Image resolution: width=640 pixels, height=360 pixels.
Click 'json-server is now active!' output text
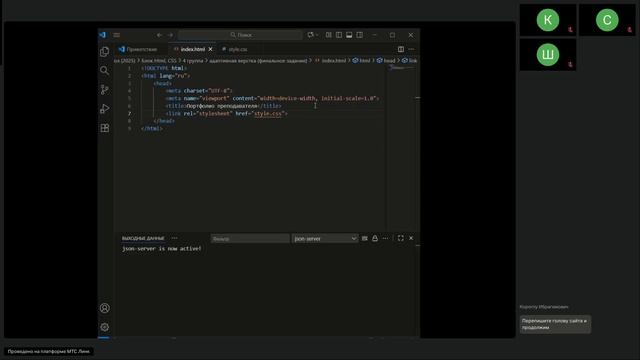(x=162, y=249)
